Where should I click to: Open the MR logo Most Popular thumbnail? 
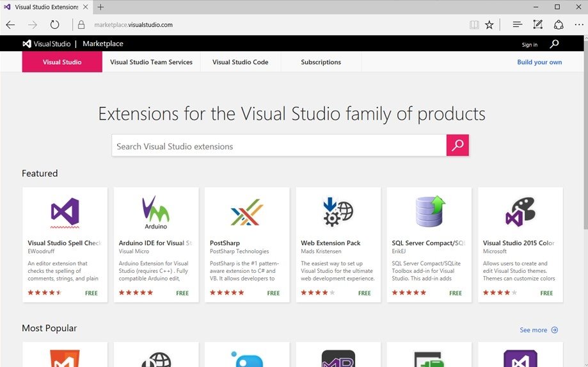pyautogui.click(x=338, y=359)
